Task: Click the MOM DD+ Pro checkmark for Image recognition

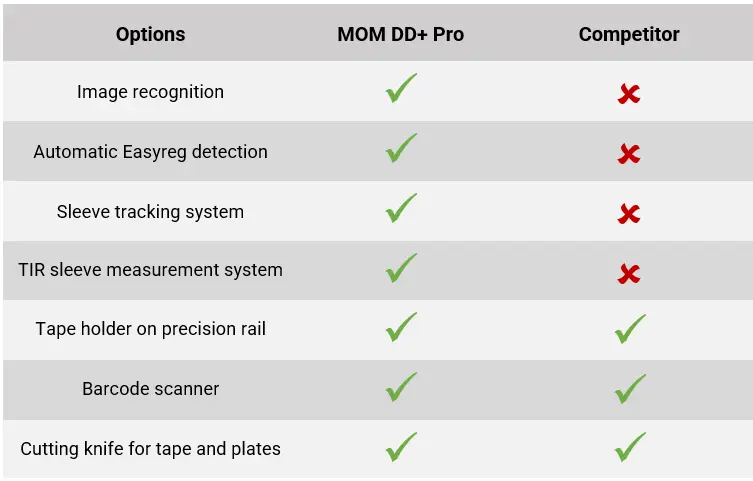Action: pos(401,90)
